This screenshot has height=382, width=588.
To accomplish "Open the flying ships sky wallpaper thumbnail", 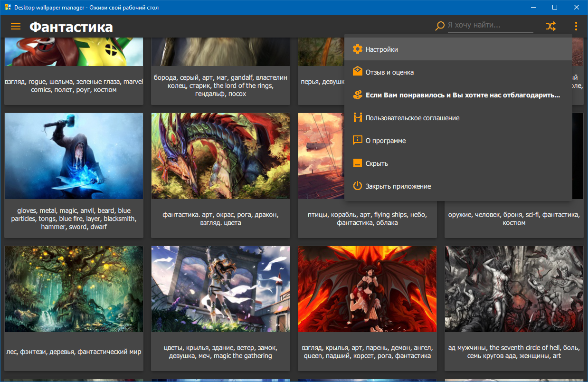I will pyautogui.click(x=321, y=156).
